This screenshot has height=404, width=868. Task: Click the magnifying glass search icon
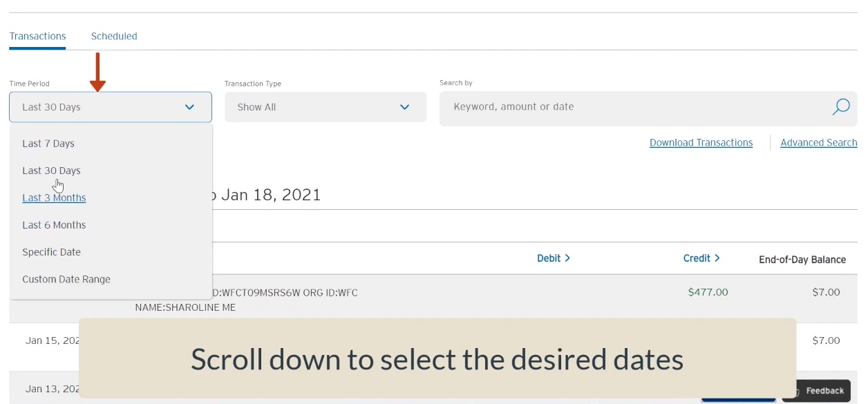[840, 107]
